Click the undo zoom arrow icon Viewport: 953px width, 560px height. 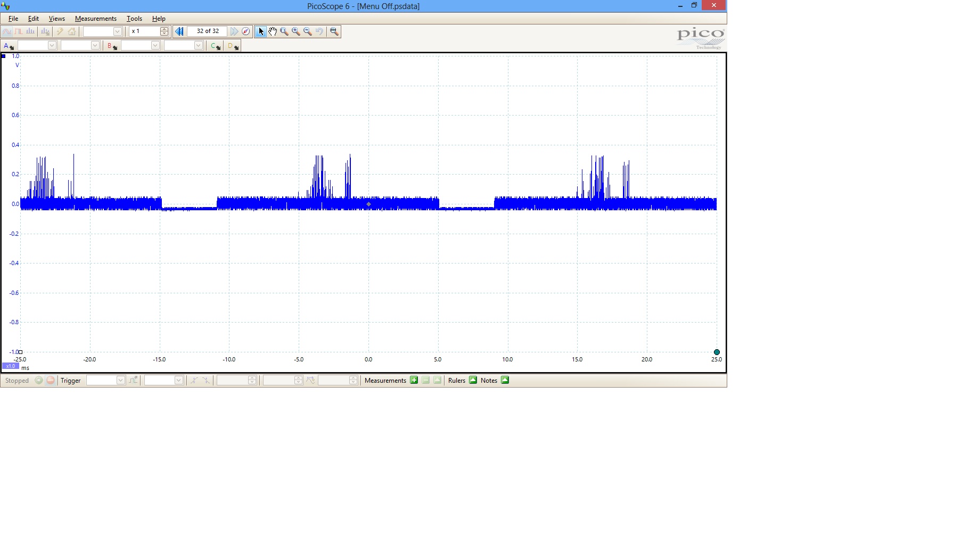coord(319,31)
